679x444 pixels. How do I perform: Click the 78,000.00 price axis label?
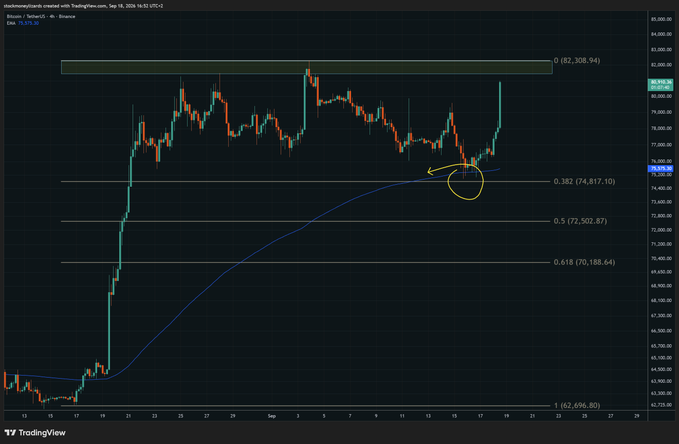pyautogui.click(x=661, y=129)
